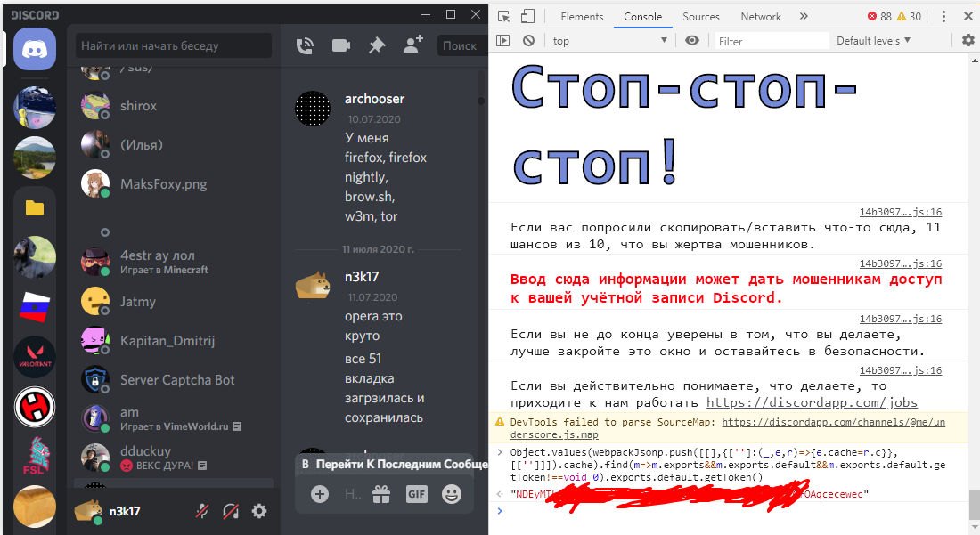Open source link above скопировать/вставить warning
Screen dimensions: 980x535
(x=900, y=212)
